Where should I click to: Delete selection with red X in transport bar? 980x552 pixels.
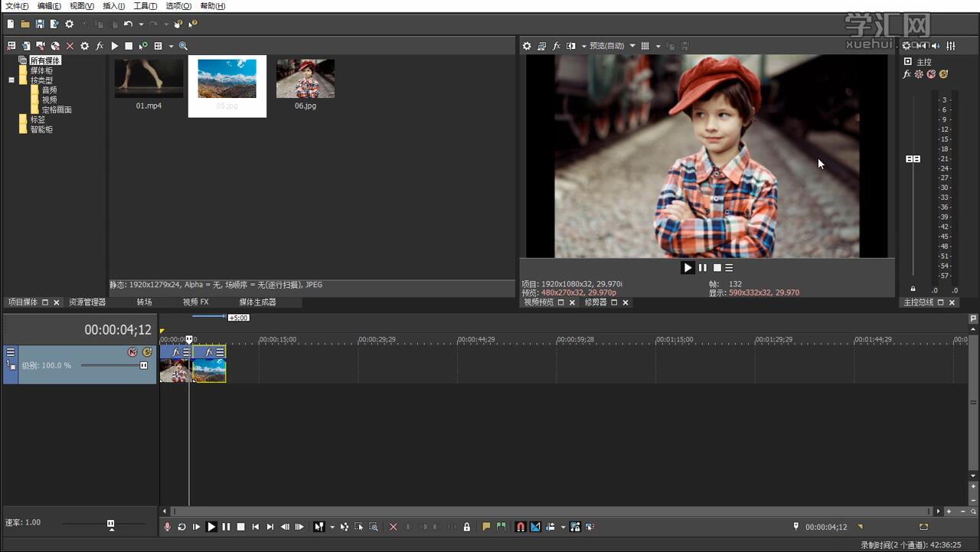point(394,527)
